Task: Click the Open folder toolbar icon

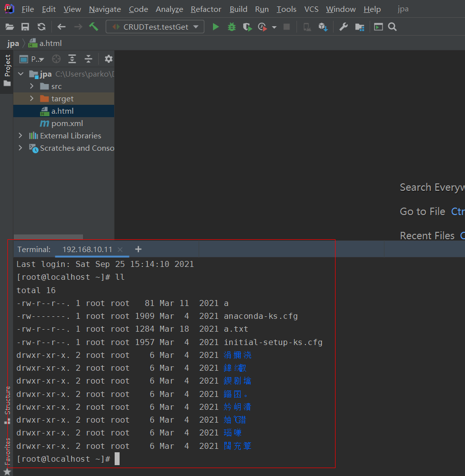Action: (x=10, y=27)
